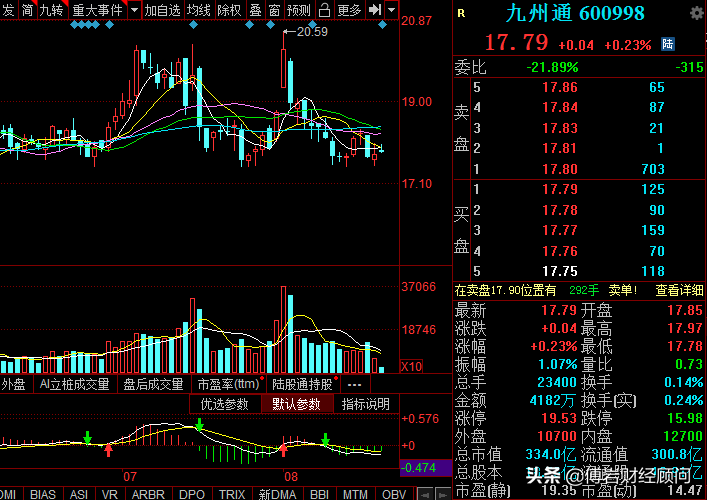Viewport: 707px width, 500px height.
Task: Expand the '...' more indicators button
Action: click(354, 385)
